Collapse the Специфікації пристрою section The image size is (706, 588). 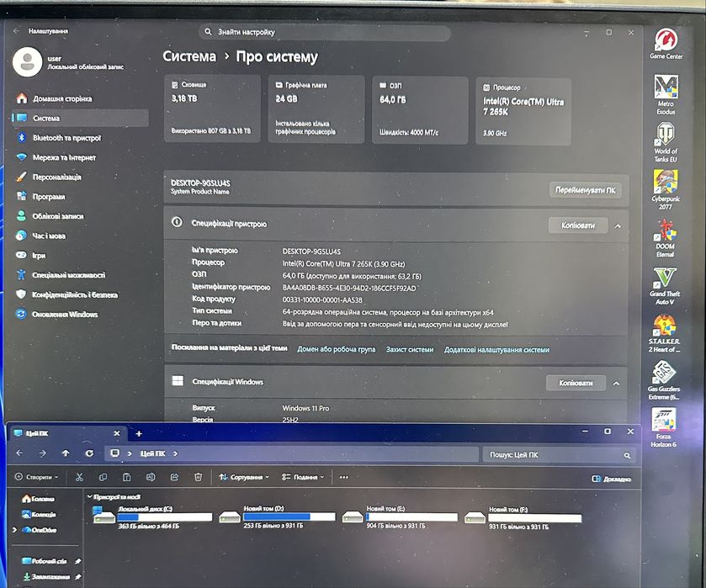tap(618, 226)
